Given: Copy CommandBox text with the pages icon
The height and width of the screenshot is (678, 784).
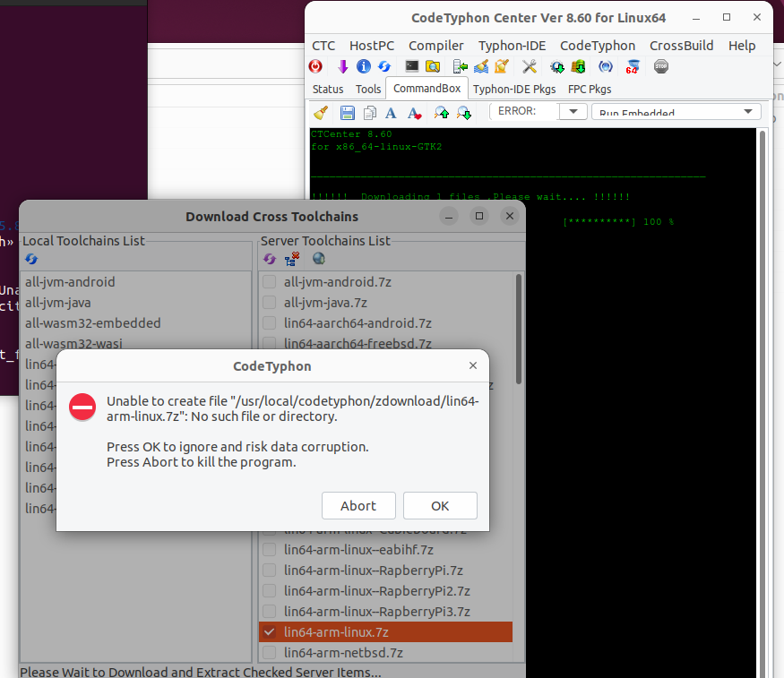Looking at the screenshot, I should pyautogui.click(x=370, y=113).
